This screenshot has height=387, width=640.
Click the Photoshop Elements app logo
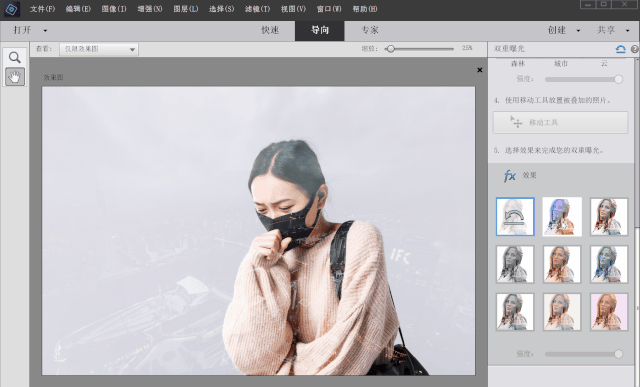click(11, 9)
